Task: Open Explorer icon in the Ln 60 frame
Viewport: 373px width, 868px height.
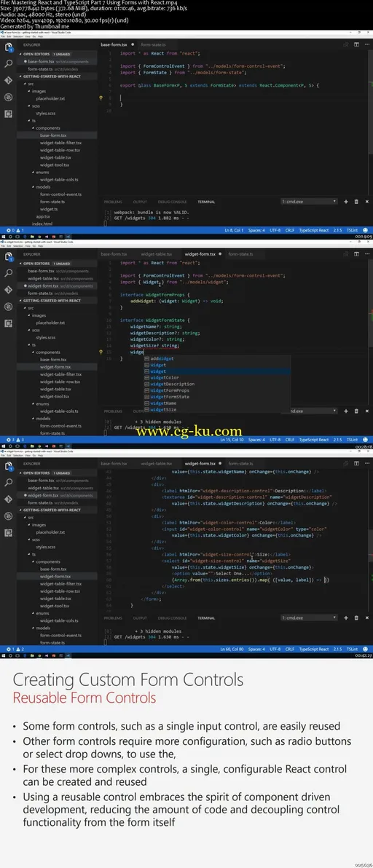Action: coord(8,466)
